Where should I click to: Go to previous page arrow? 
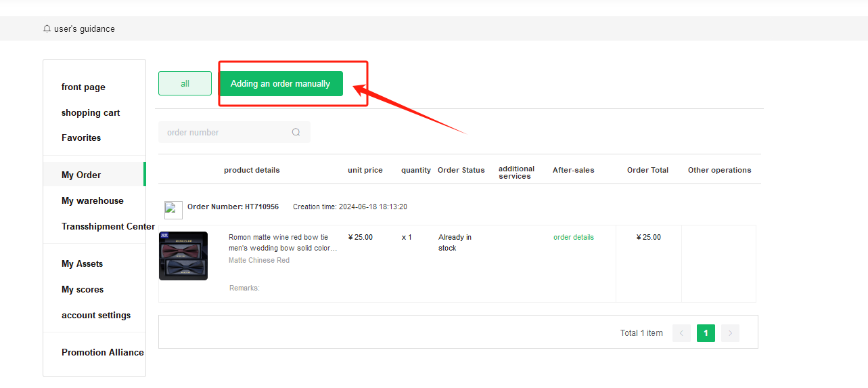click(x=681, y=333)
